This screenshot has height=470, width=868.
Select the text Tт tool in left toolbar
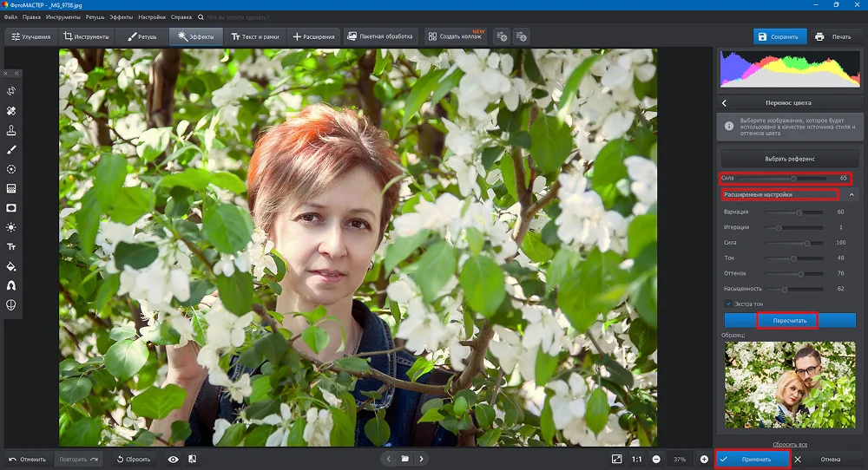(x=11, y=246)
